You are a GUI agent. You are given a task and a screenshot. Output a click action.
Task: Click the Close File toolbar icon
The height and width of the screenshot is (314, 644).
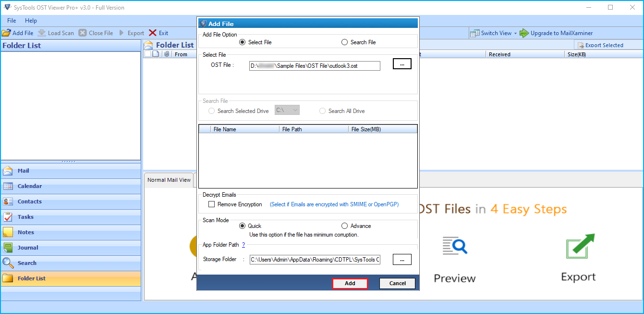pos(83,33)
